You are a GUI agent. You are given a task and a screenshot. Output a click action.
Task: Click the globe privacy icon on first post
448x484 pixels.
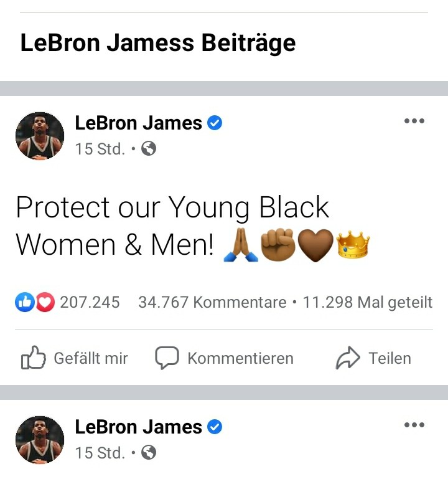(x=149, y=148)
